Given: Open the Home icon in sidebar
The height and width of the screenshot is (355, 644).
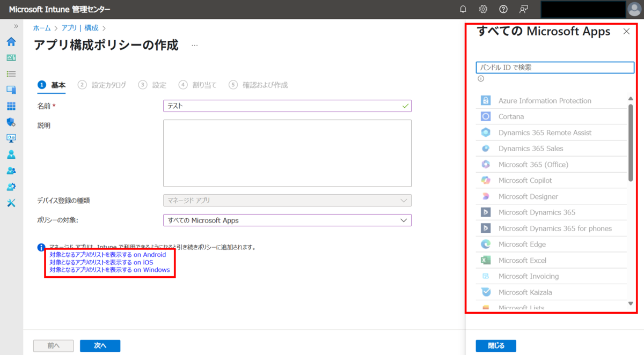Looking at the screenshot, I should point(11,42).
